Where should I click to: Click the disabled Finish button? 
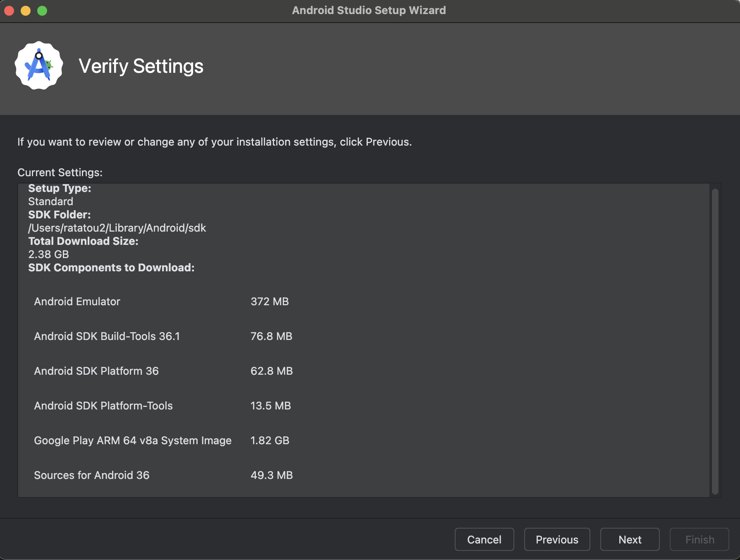point(699,539)
